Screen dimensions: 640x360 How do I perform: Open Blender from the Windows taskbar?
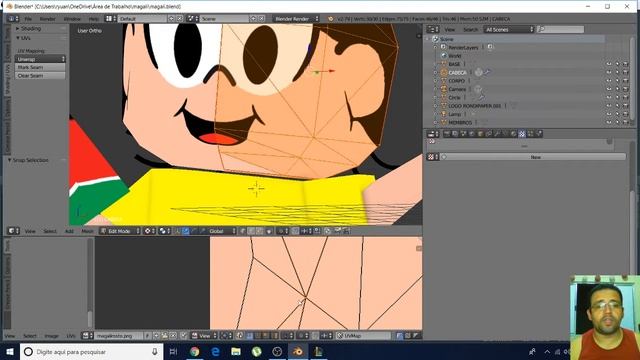tap(298, 351)
